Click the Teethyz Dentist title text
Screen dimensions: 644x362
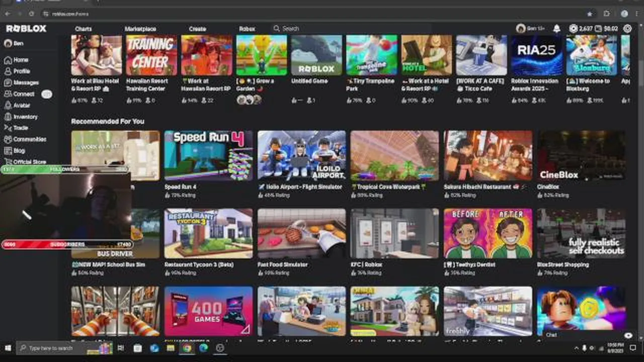click(470, 264)
